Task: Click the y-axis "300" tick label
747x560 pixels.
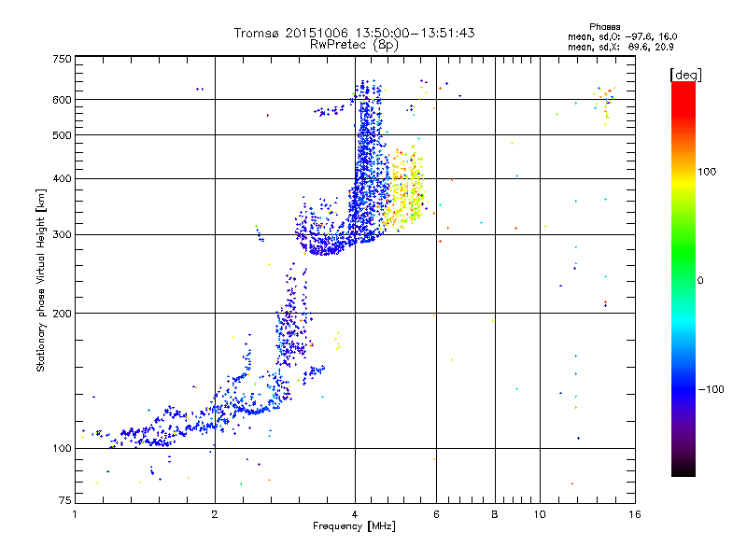Action: point(62,235)
